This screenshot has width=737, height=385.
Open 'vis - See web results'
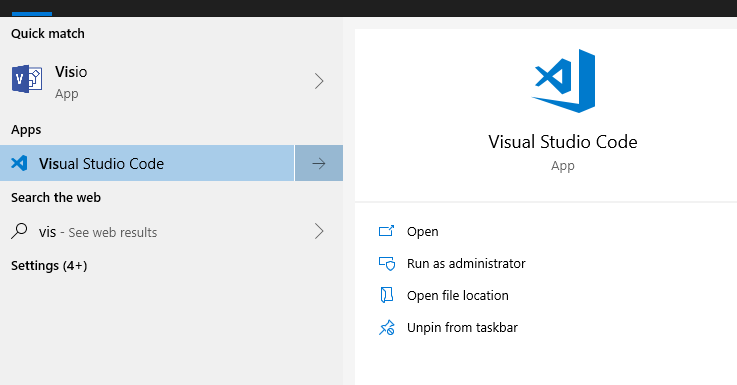(171, 231)
